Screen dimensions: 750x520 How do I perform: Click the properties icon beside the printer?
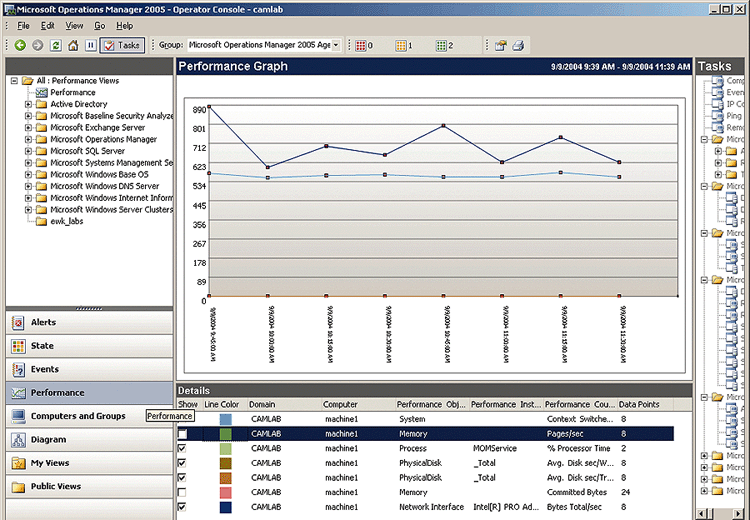[500, 45]
